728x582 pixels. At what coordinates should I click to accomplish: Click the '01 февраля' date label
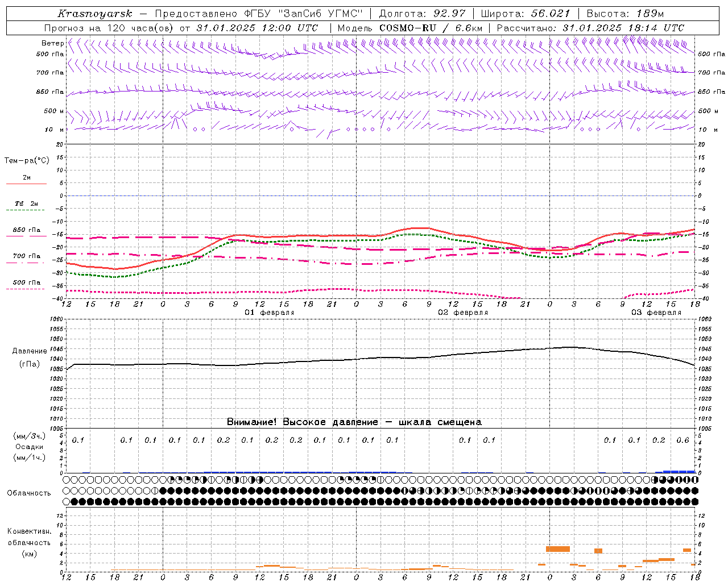point(270,313)
